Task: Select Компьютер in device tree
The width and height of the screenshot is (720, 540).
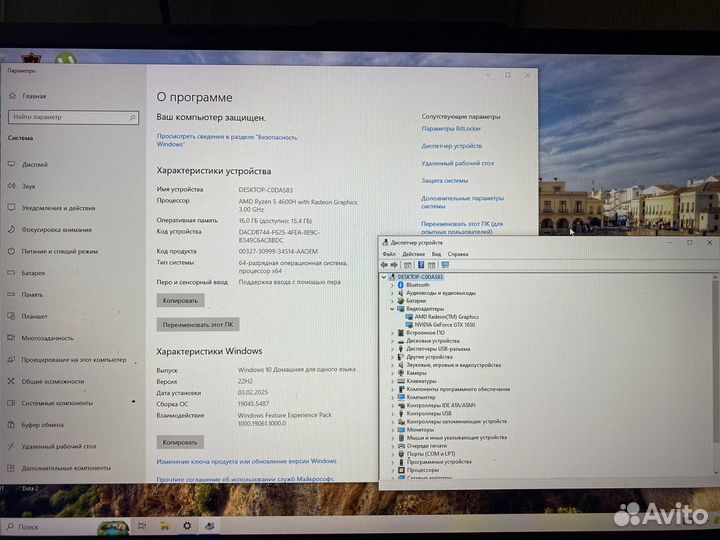Action: point(421,397)
